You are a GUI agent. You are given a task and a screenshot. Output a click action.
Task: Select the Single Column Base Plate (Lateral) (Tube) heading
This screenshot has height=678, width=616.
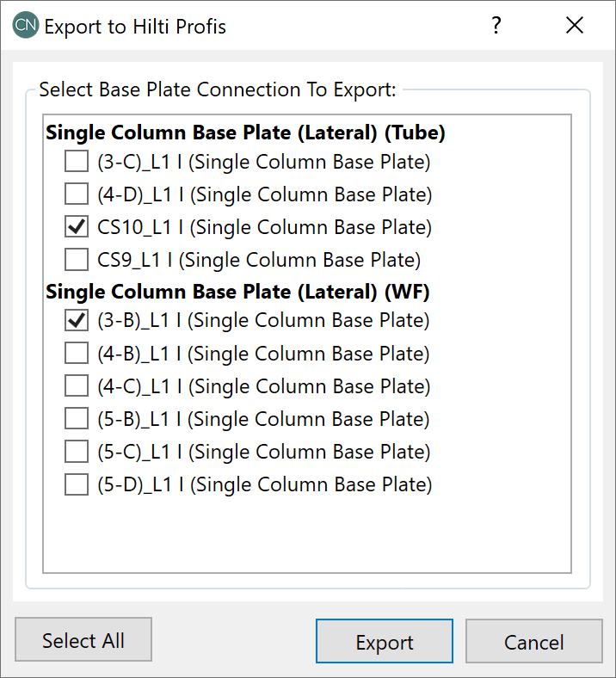[x=245, y=133]
